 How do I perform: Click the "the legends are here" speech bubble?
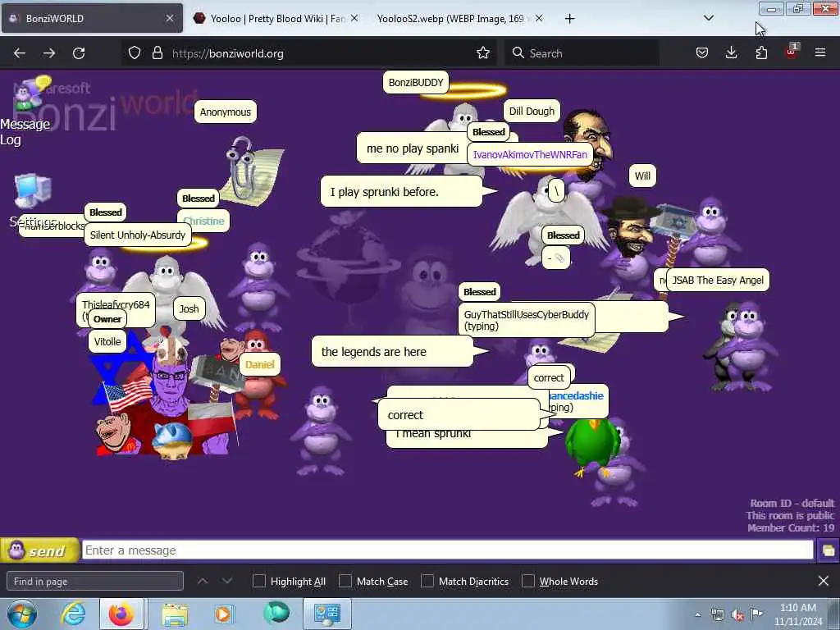pos(393,351)
